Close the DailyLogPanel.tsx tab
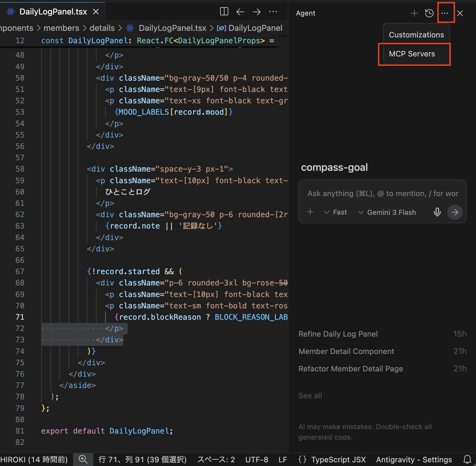Image resolution: width=476 pixels, height=466 pixels. click(x=96, y=12)
